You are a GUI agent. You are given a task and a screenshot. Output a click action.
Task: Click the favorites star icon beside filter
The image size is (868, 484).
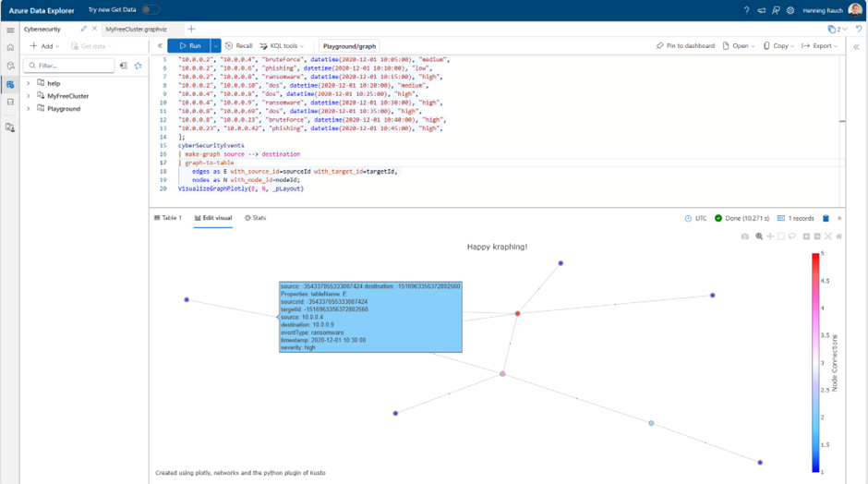(x=138, y=66)
